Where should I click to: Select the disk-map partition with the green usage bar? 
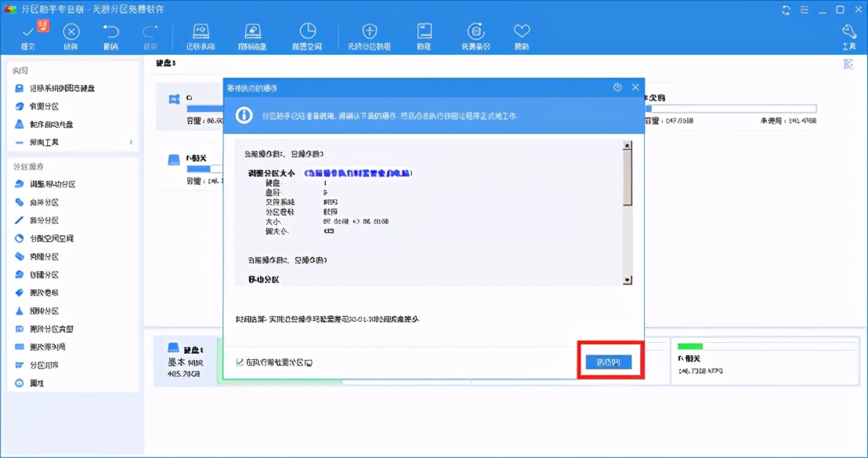pos(765,361)
